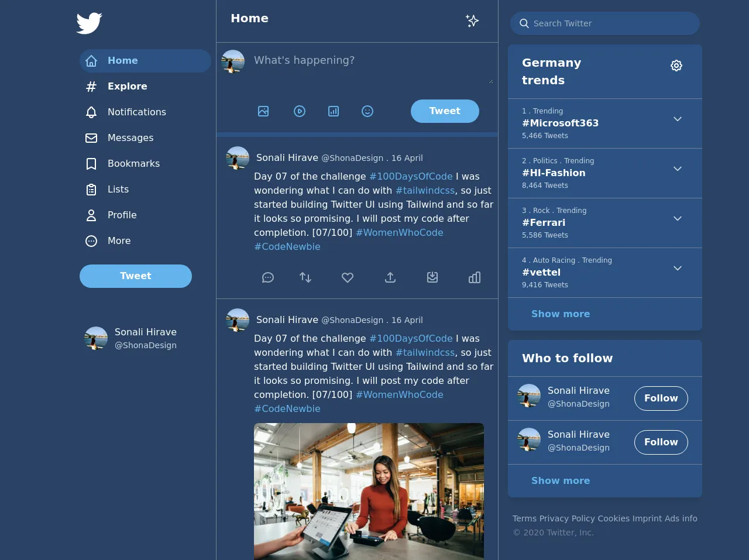
Task: Click the sparkle icon beside Home header
Action: (472, 21)
